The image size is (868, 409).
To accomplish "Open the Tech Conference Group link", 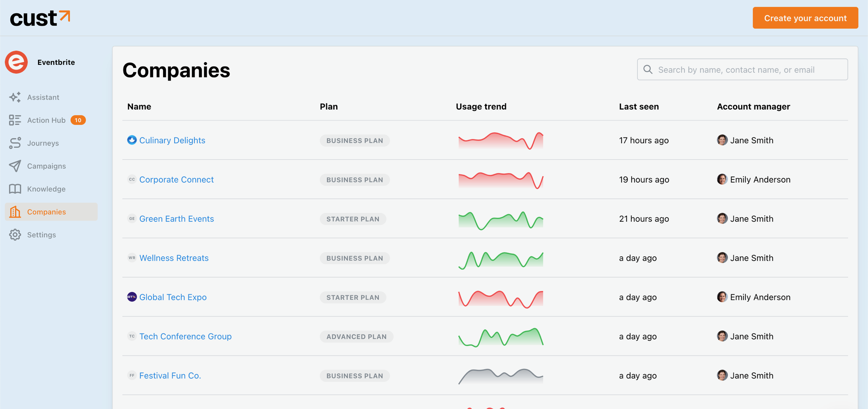I will (185, 336).
